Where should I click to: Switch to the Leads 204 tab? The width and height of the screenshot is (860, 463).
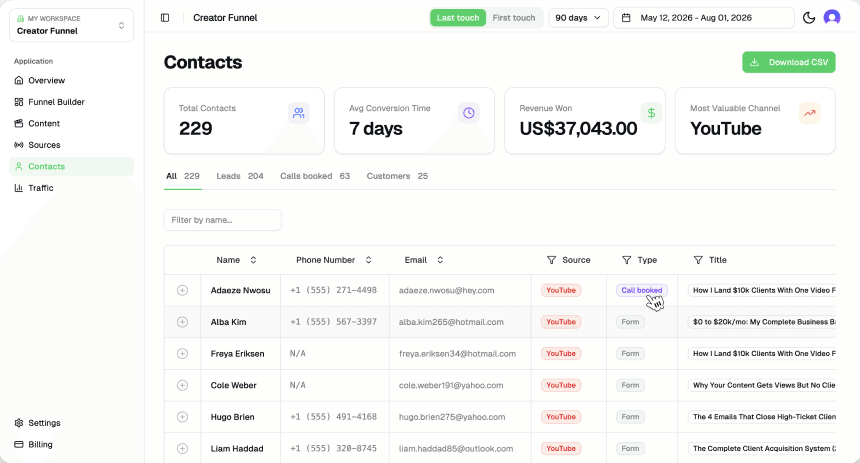pyautogui.click(x=240, y=176)
